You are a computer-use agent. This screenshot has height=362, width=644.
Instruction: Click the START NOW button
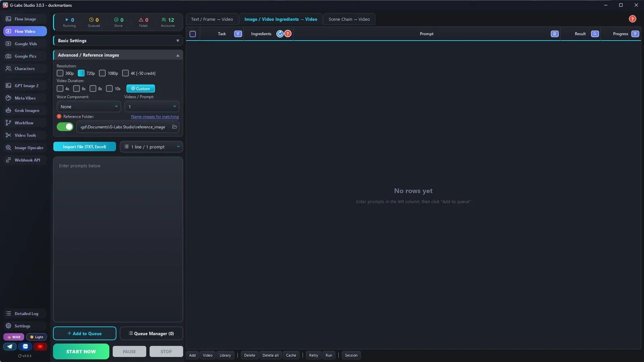coord(81,352)
